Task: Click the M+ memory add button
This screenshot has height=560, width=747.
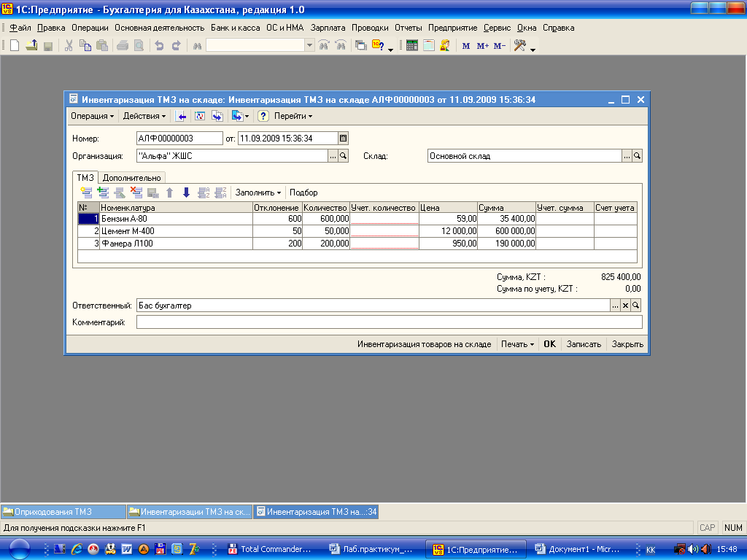Action: [x=483, y=46]
